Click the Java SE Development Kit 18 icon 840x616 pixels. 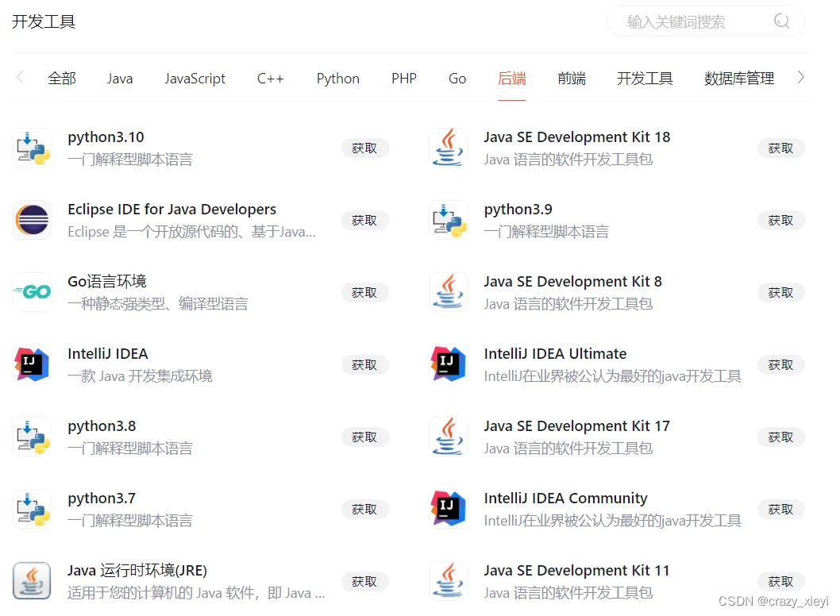pyautogui.click(x=449, y=148)
